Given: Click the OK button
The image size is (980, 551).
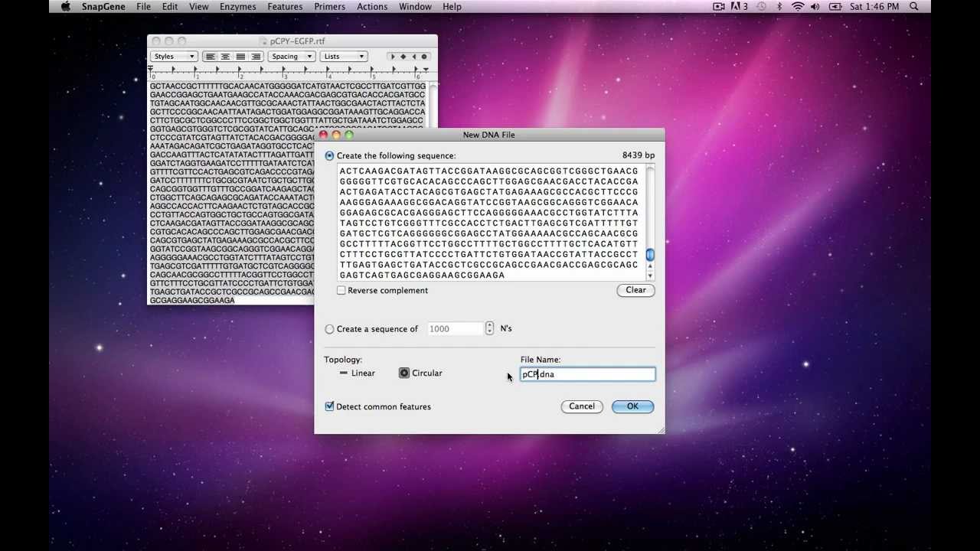Looking at the screenshot, I should 632,406.
